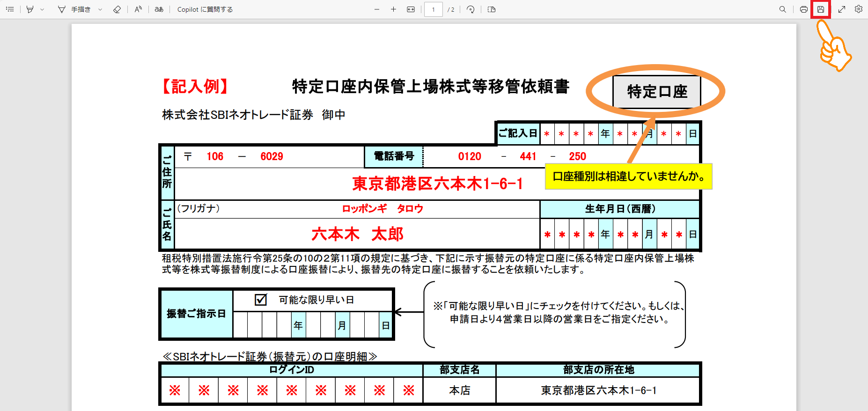Activate the 手描き drawing tool

pyautogui.click(x=74, y=9)
